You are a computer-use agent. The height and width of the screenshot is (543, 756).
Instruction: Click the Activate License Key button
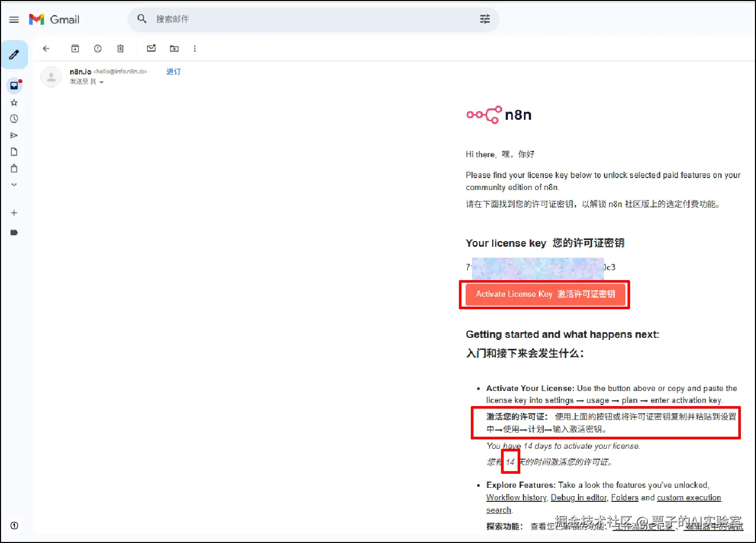pos(545,294)
